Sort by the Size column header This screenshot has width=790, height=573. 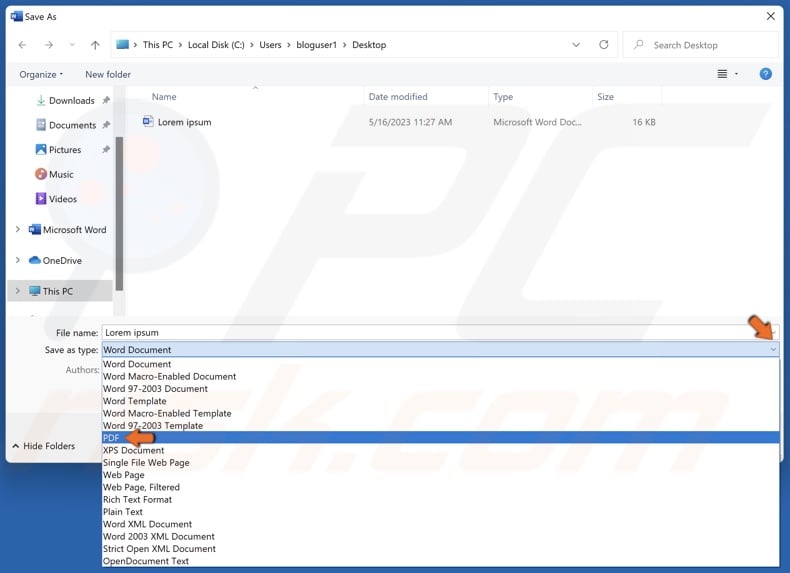(605, 97)
